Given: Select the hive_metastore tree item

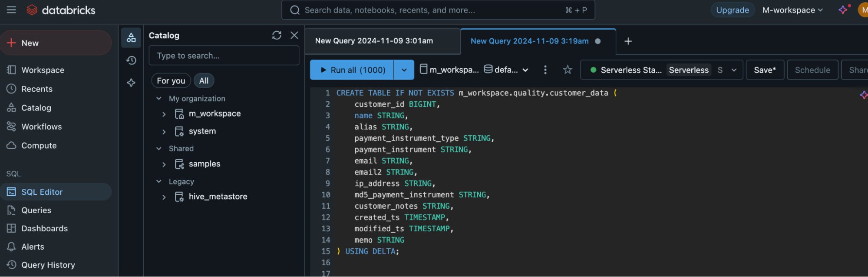Looking at the screenshot, I should coord(218,197).
